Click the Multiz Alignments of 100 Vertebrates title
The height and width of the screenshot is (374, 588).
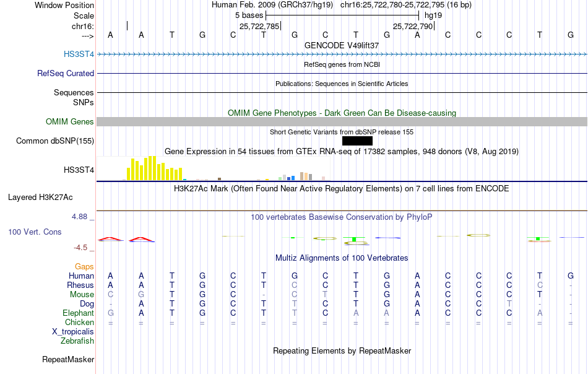click(342, 258)
